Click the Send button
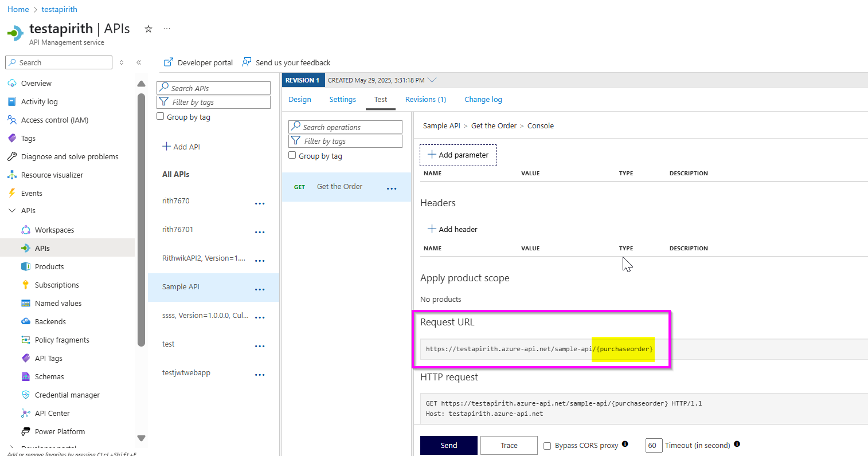 448,445
